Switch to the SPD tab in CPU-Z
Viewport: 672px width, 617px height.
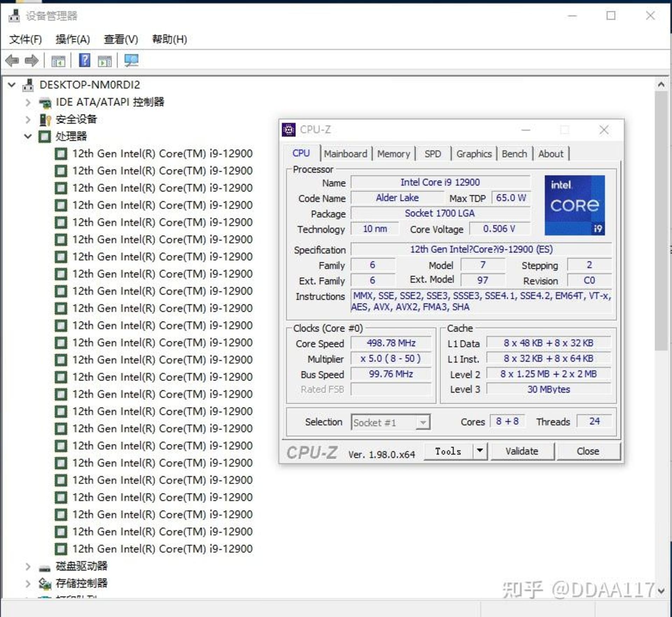[x=433, y=154]
